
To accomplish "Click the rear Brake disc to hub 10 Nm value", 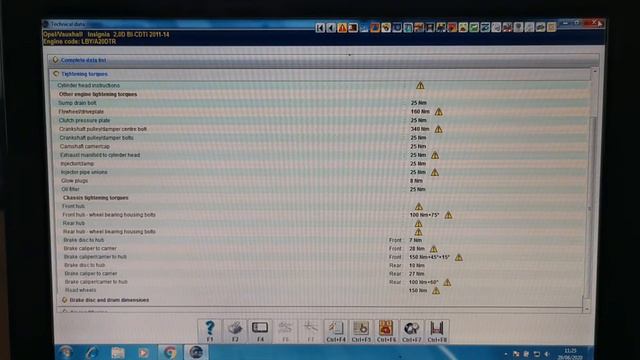I will pos(416,265).
